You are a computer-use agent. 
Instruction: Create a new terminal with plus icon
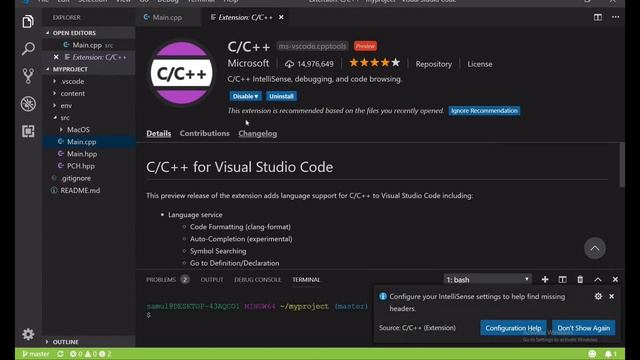(545, 280)
